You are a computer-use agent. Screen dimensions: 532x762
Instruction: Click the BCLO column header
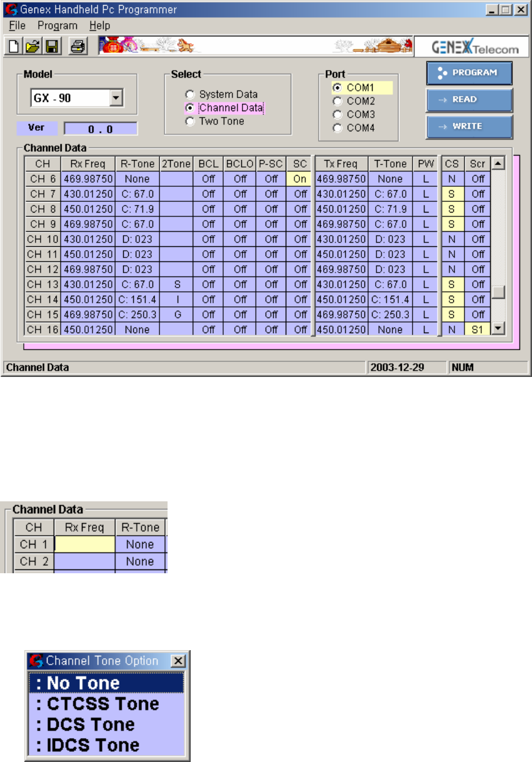coord(240,164)
